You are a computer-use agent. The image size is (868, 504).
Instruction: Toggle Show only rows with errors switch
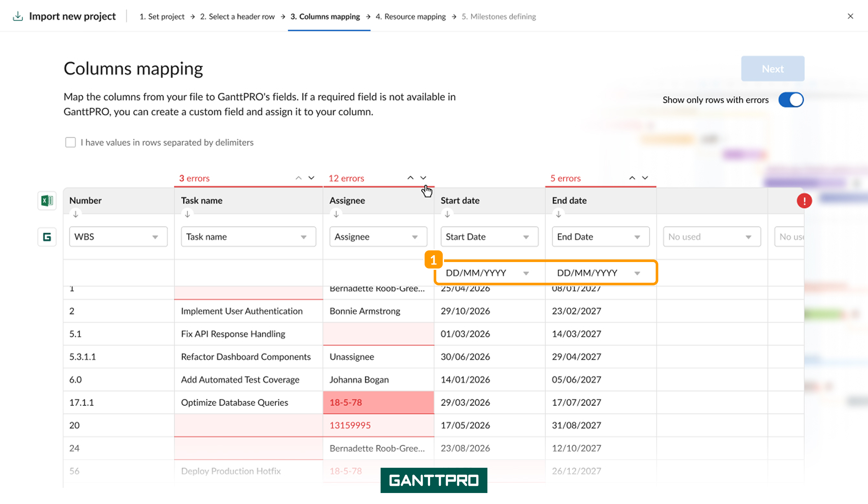[791, 100]
